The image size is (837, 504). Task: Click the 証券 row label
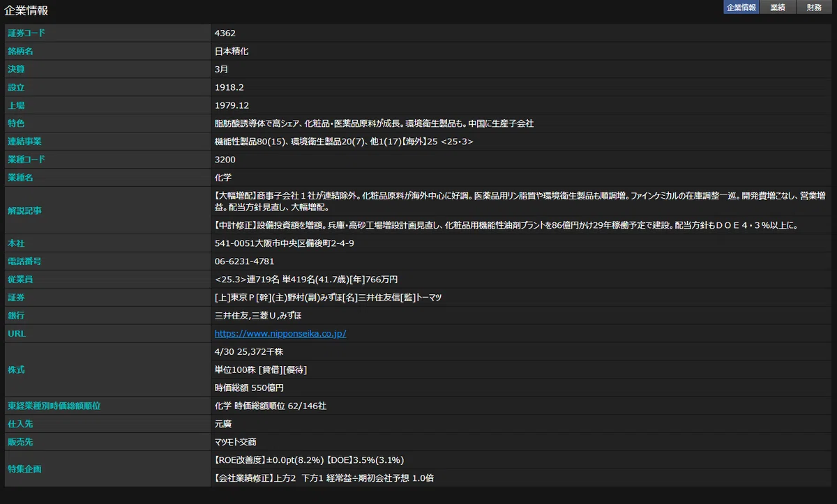pyautogui.click(x=16, y=298)
